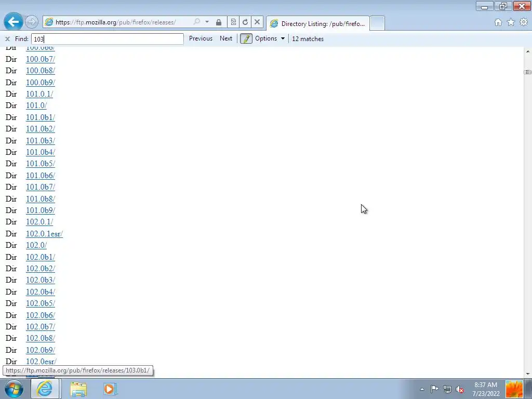Open the 101.0b9/ directory link
The image size is (532, 399).
click(x=41, y=210)
